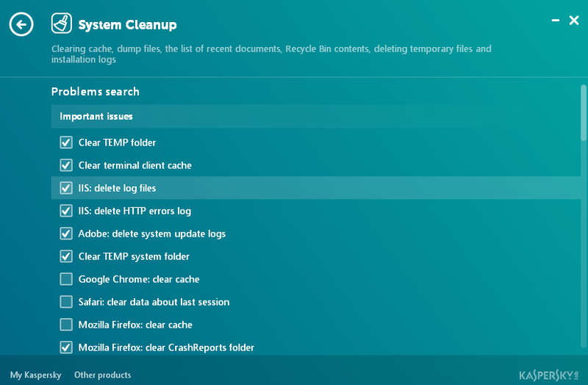The height and width of the screenshot is (385, 588).
Task: Uncheck Clear terminal client cache
Action: click(x=66, y=165)
